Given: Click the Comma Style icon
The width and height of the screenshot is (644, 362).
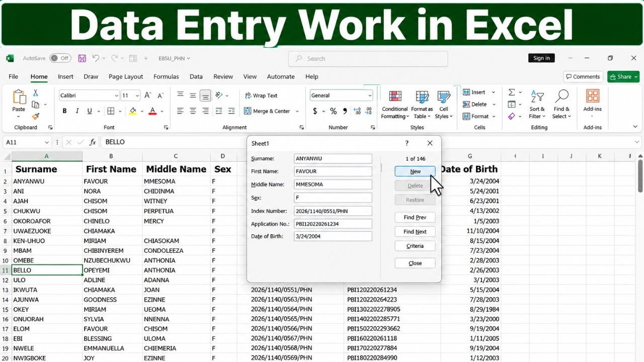Looking at the screenshot, I should coord(345,111).
